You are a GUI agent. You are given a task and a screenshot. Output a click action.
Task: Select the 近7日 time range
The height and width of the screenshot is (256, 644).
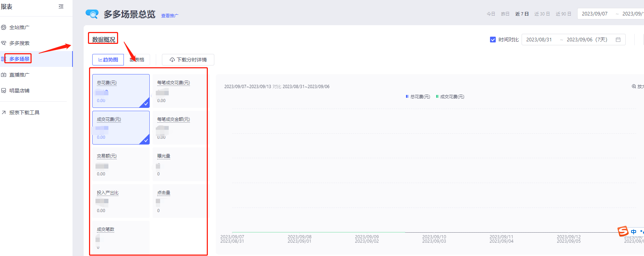click(x=522, y=14)
